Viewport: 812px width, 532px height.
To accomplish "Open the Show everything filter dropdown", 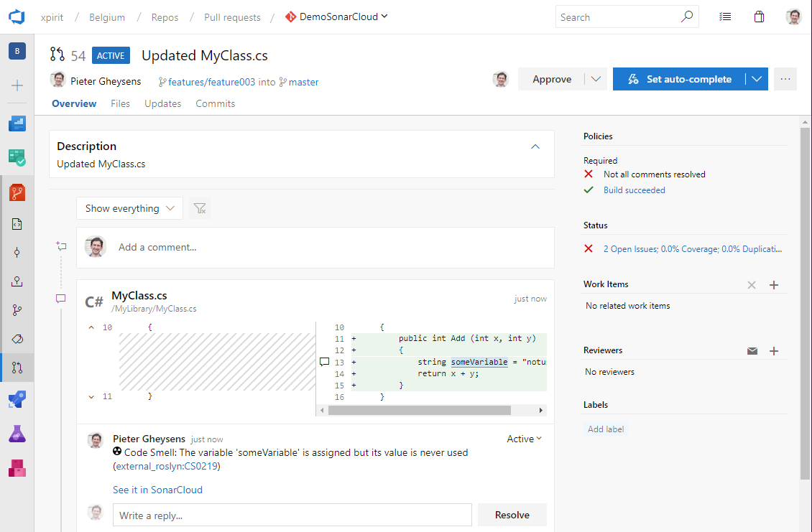I will [x=129, y=208].
